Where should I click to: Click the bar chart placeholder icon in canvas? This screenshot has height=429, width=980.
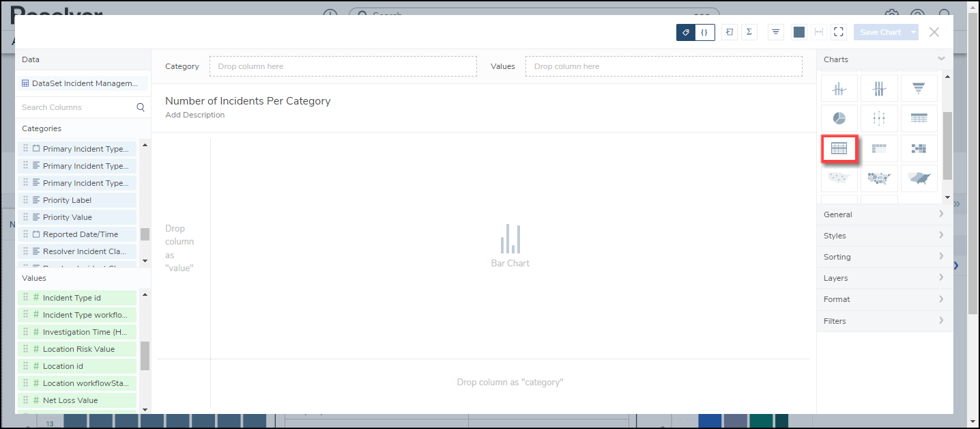coord(510,238)
